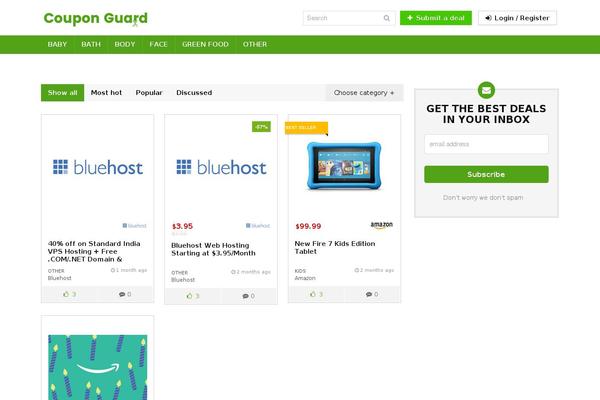Click the KIDS category label on the tablet deal
600x400 pixels.
pos(300,271)
